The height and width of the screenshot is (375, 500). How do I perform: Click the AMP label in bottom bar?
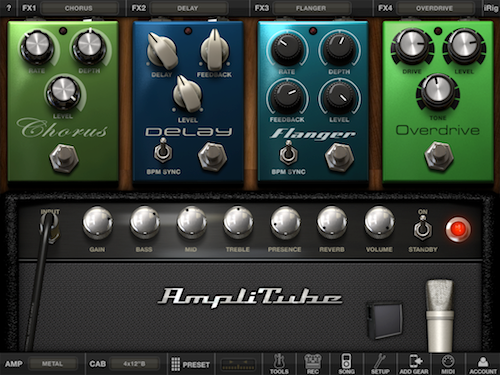(14, 364)
